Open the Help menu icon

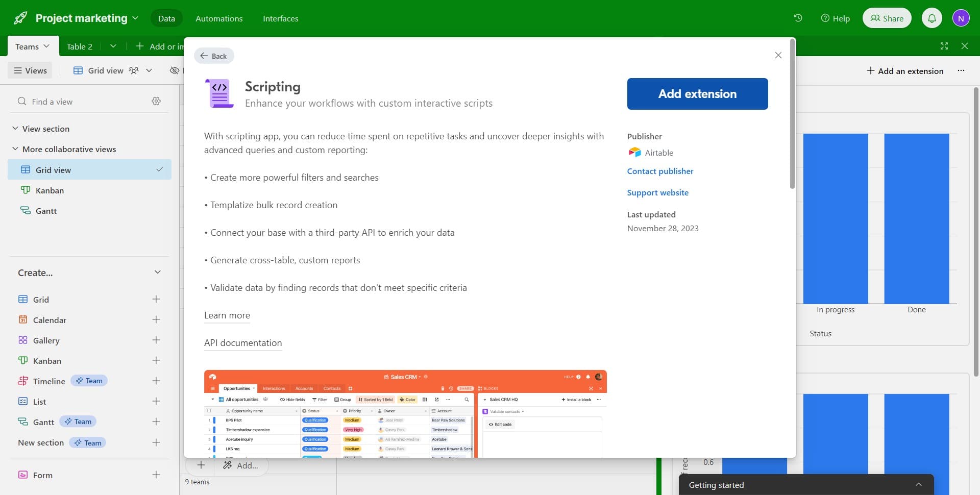click(825, 18)
